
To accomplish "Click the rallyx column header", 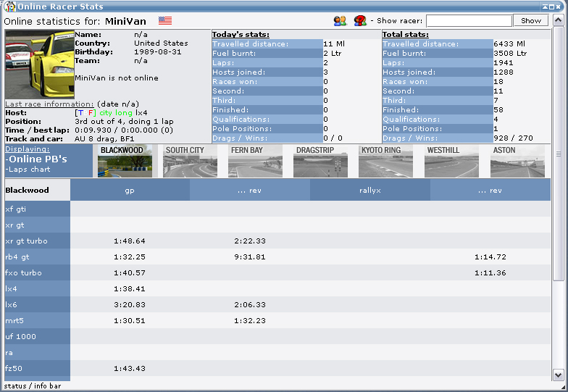I will coord(369,190).
